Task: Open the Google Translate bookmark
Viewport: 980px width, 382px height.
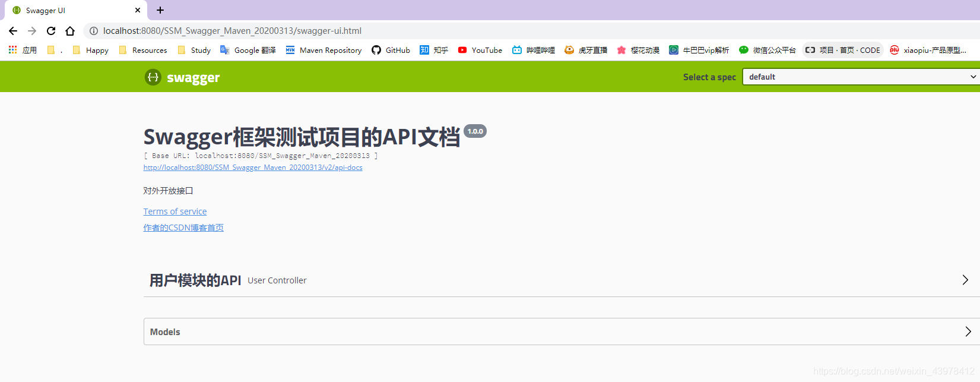Action: 248,50
